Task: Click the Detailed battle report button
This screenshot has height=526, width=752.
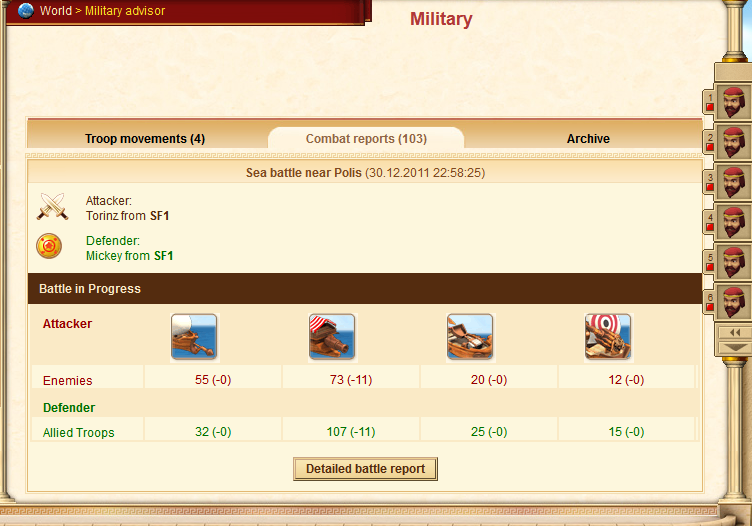Action: [365, 469]
